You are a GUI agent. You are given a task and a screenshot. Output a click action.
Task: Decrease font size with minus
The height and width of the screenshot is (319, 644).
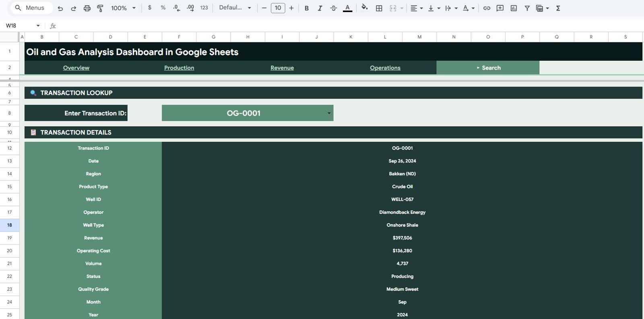point(264,8)
